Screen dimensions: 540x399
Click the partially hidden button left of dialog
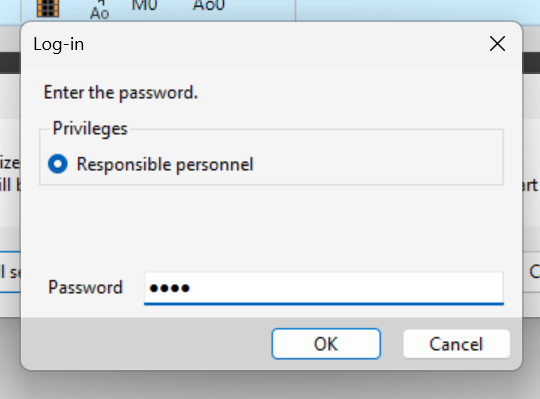[10, 272]
